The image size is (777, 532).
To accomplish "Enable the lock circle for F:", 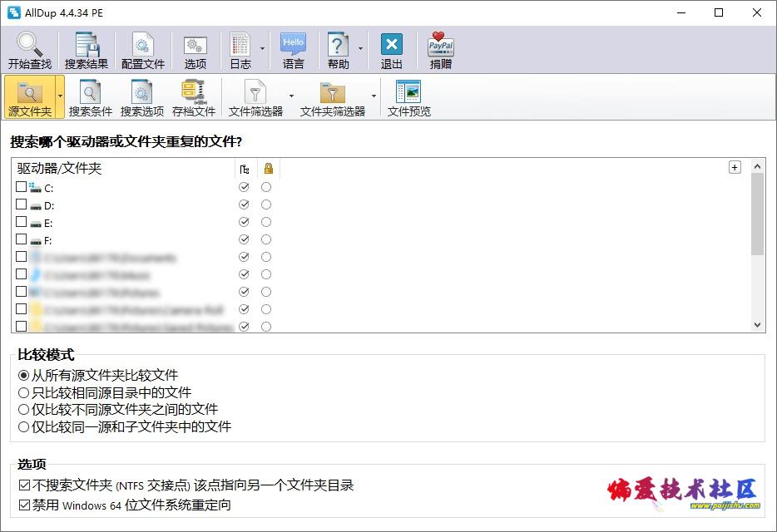I will coord(266,239).
